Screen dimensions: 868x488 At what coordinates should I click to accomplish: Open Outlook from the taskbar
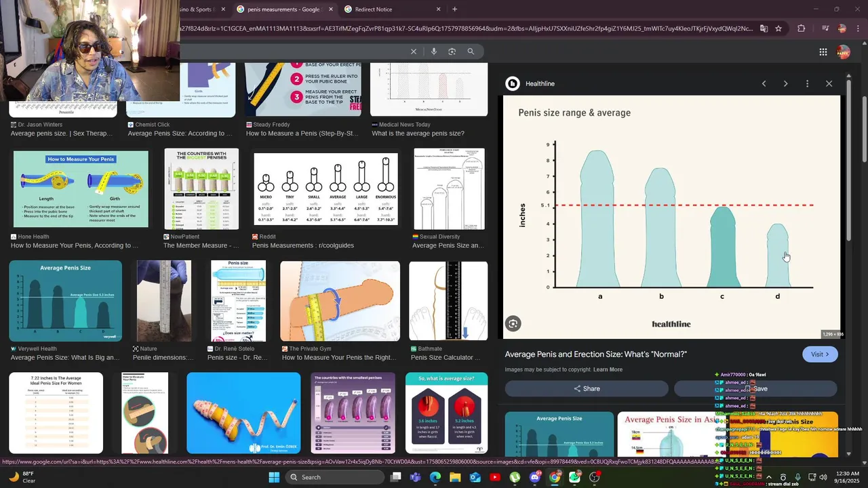pyautogui.click(x=475, y=477)
